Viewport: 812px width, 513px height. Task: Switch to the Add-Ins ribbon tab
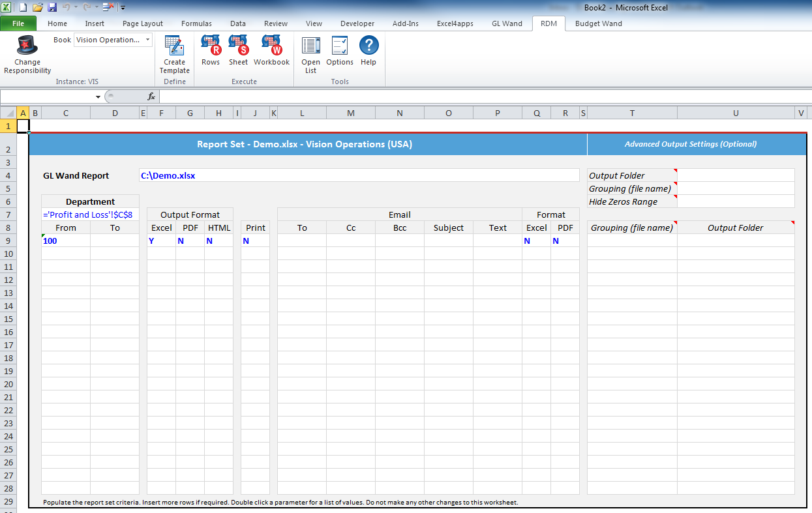coord(406,23)
